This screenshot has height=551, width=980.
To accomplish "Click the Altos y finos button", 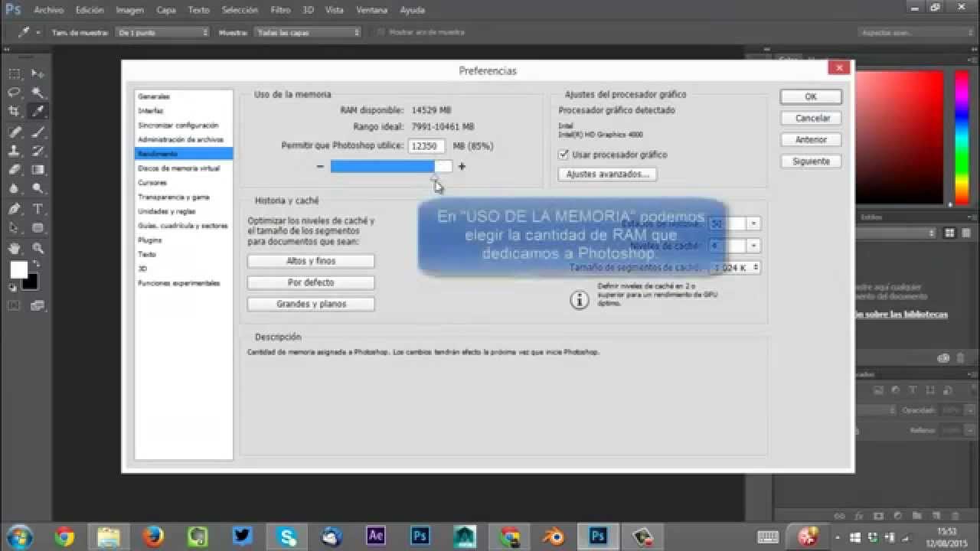I will coord(311,261).
